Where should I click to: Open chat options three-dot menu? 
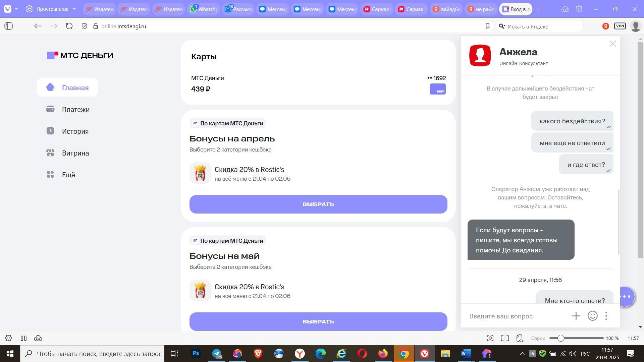[606, 316]
